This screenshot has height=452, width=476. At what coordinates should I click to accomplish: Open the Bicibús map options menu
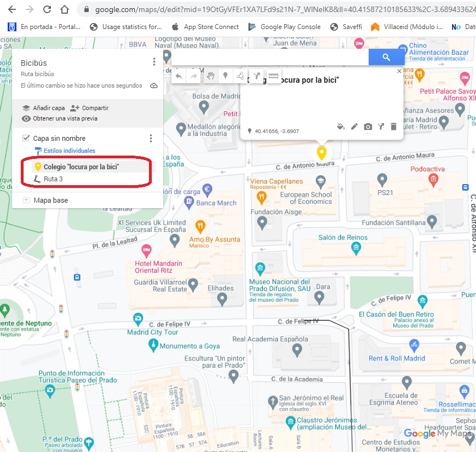pos(154,62)
